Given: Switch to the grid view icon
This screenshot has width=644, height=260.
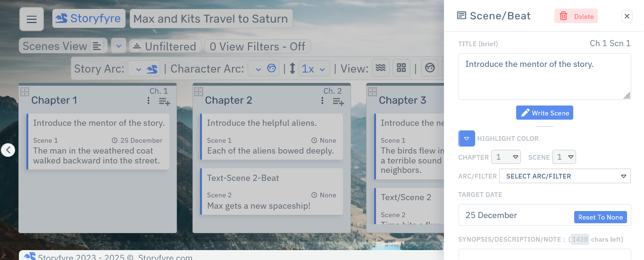Looking at the screenshot, I should pyautogui.click(x=401, y=68).
